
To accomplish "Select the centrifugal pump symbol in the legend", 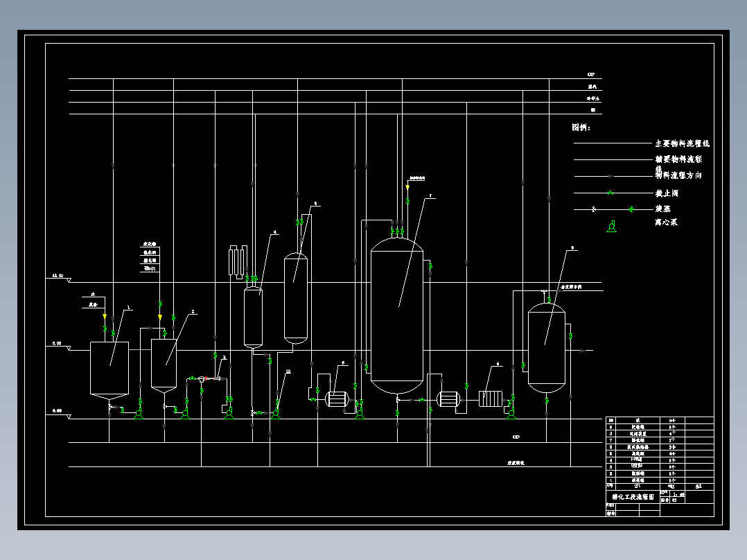I will pyautogui.click(x=612, y=227).
